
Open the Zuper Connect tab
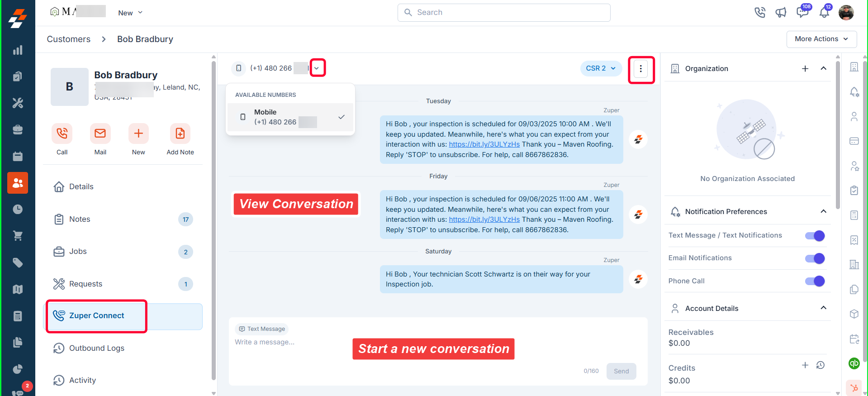tap(123, 316)
